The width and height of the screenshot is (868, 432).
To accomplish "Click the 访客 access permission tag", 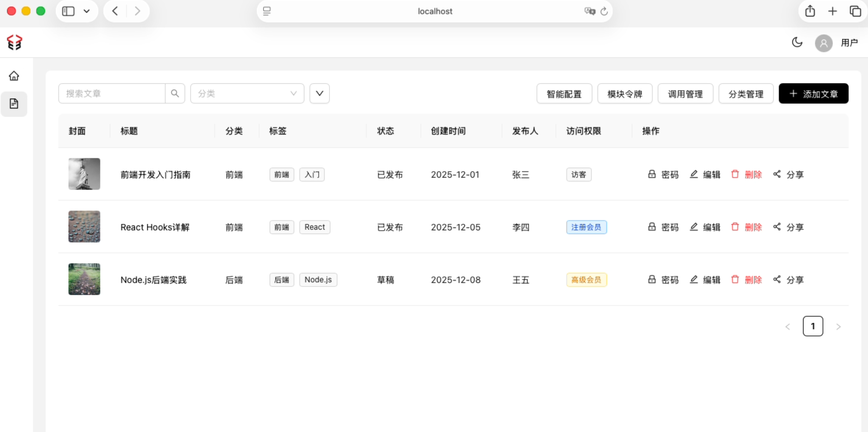I will coord(578,174).
